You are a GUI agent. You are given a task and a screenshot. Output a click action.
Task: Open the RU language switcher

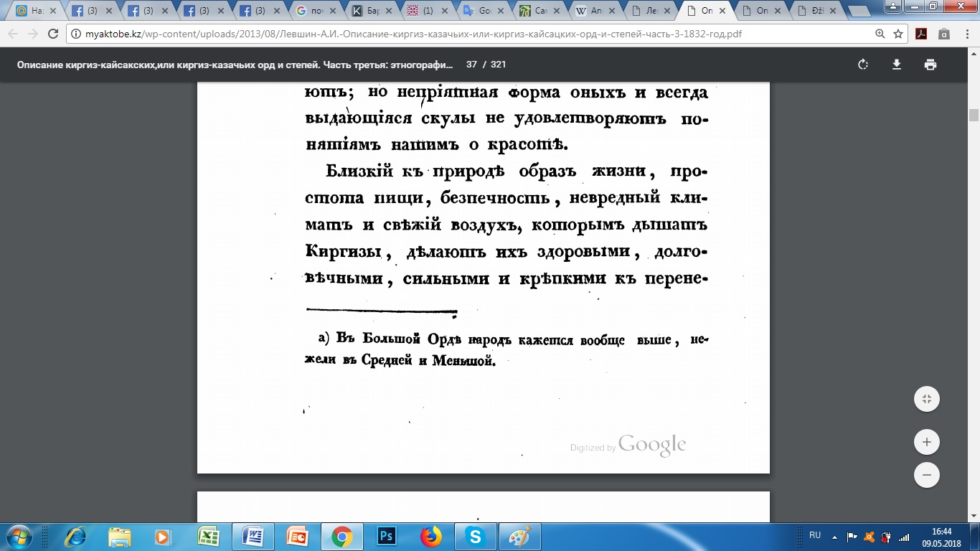click(815, 535)
